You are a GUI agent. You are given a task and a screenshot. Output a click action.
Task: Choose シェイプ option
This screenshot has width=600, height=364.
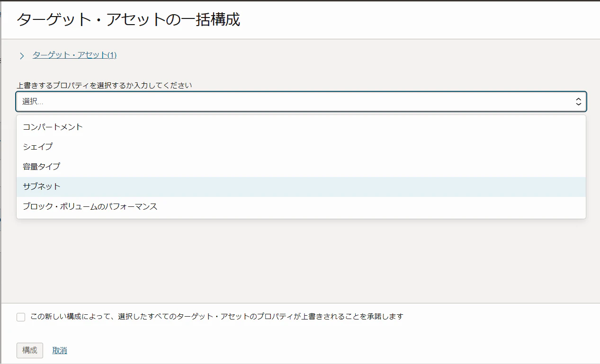point(301,147)
